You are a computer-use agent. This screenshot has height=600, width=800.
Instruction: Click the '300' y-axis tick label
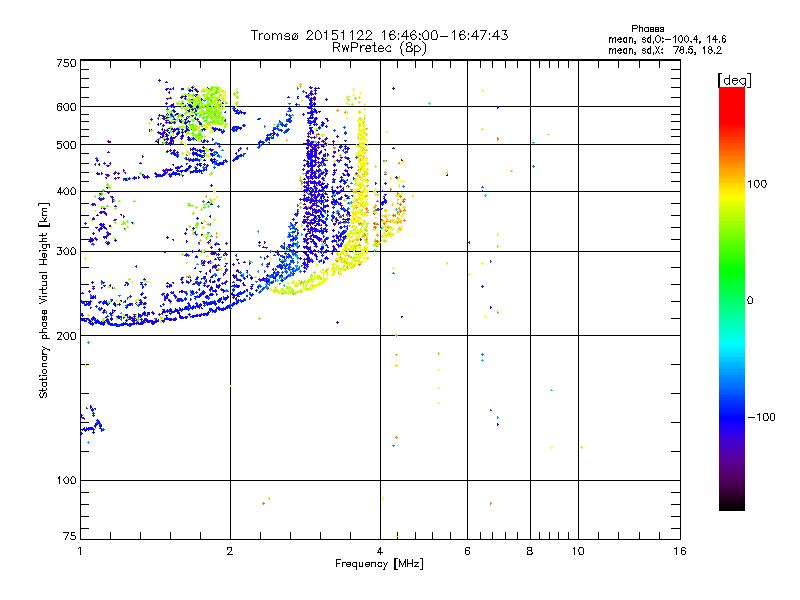(x=66, y=251)
